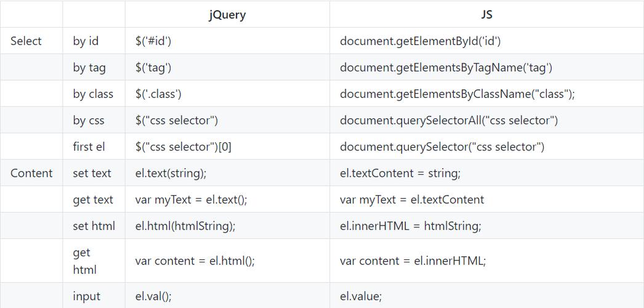This screenshot has height=308, width=644.
Task: Click the Content category cell
Action: tap(31, 173)
